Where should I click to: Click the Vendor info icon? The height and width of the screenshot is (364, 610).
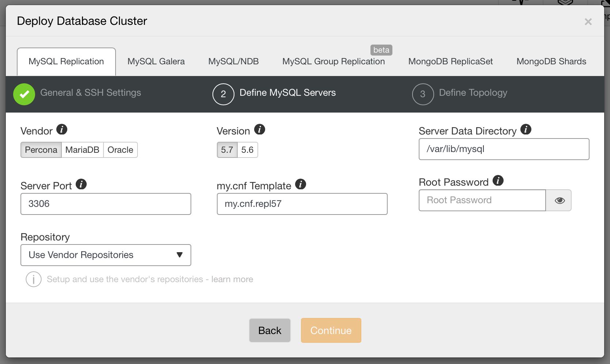click(x=62, y=129)
